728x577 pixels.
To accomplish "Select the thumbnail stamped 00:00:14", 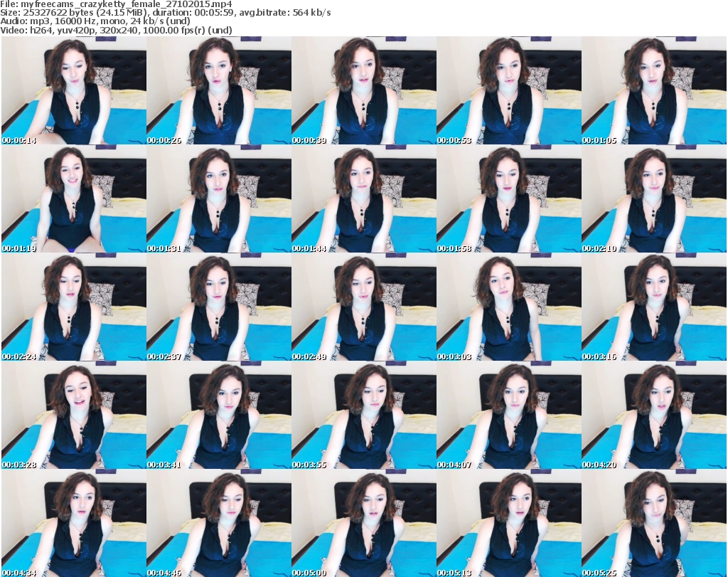I will coord(74,90).
